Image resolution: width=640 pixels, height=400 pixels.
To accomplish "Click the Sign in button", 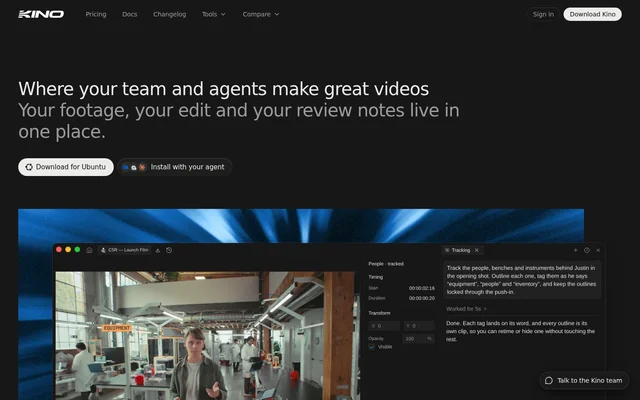I will pos(543,14).
